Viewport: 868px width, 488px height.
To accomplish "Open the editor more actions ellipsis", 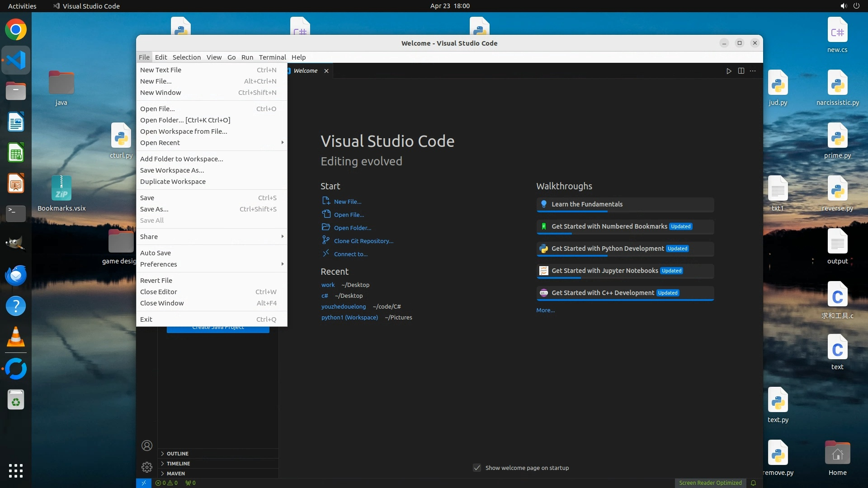I will [753, 71].
